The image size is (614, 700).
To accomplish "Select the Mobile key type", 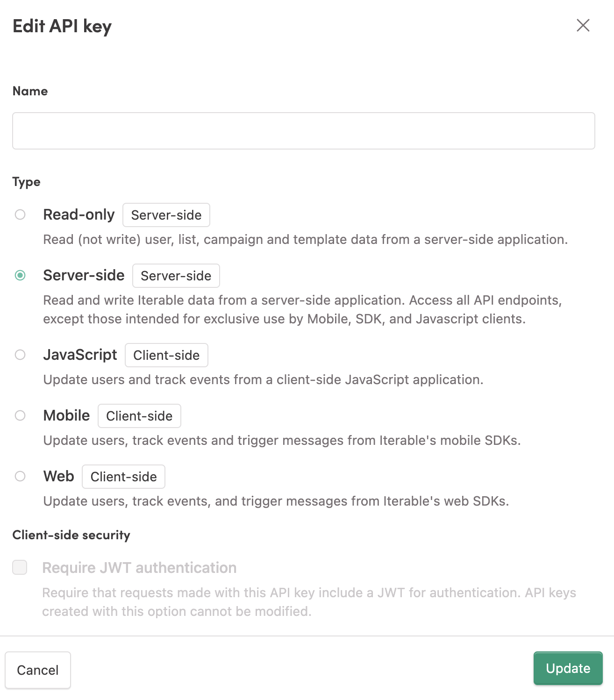I will point(20,415).
